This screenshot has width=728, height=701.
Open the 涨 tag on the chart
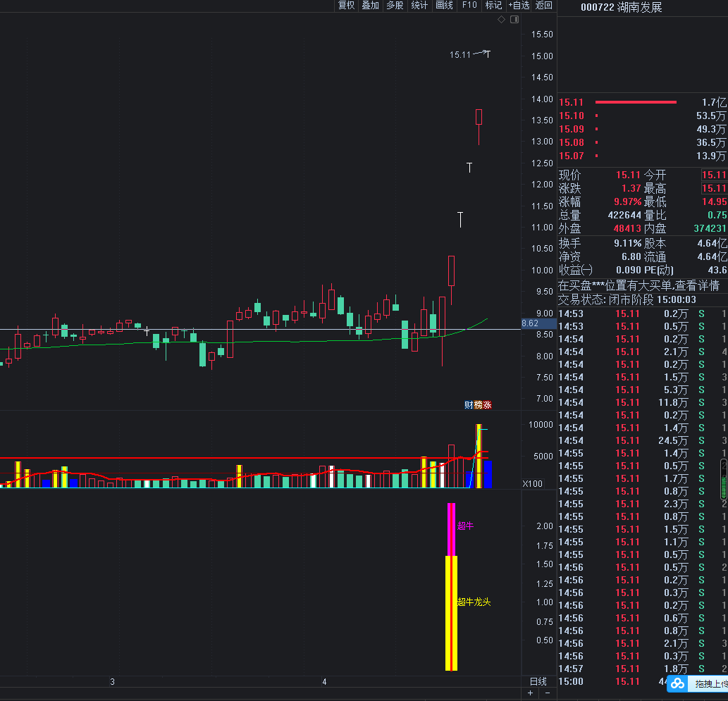click(x=487, y=405)
